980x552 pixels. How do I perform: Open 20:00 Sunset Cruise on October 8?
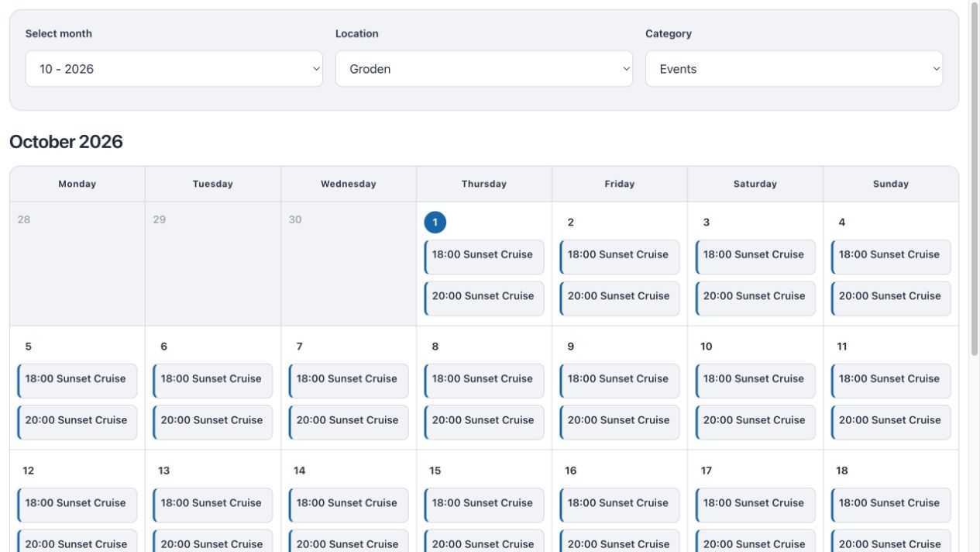pyautogui.click(x=484, y=423)
